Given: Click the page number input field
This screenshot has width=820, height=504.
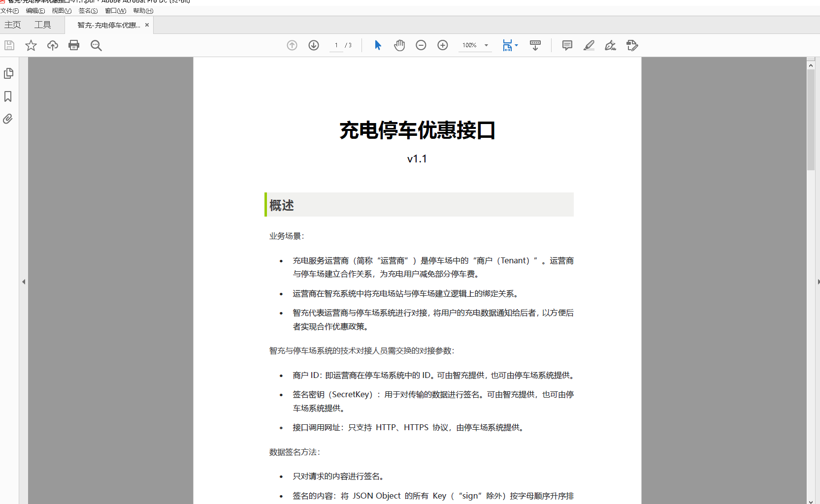Looking at the screenshot, I should (x=336, y=45).
